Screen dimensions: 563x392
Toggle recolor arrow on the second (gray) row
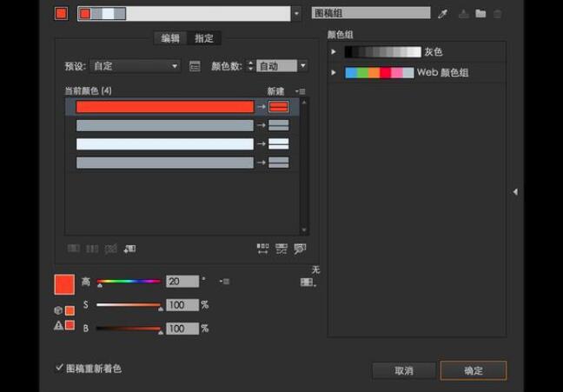[x=261, y=125]
